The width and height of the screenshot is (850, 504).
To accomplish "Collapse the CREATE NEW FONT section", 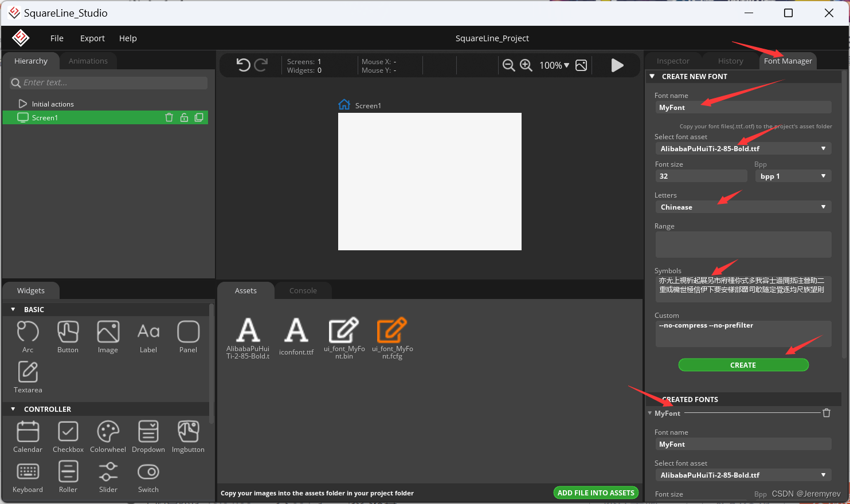I will (652, 76).
